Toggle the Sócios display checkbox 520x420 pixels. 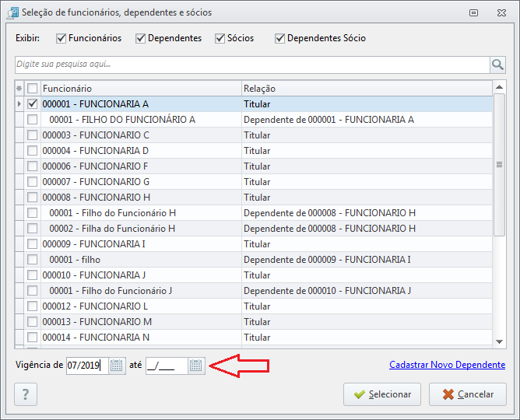pyautogui.click(x=220, y=38)
